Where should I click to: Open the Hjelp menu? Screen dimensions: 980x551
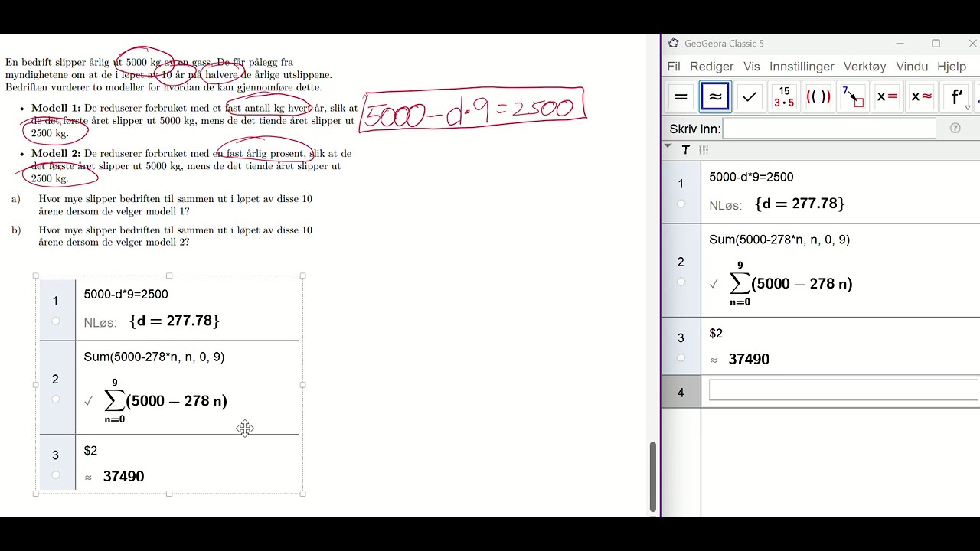point(952,67)
